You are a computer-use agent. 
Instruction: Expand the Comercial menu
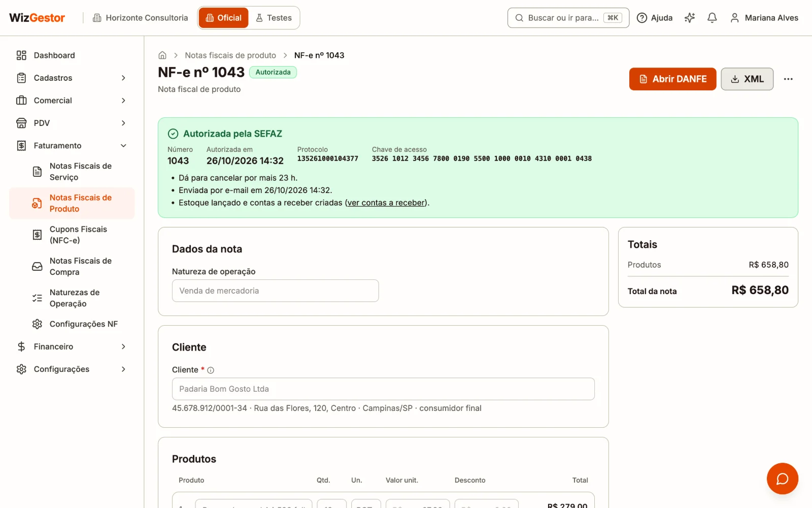[72, 101]
